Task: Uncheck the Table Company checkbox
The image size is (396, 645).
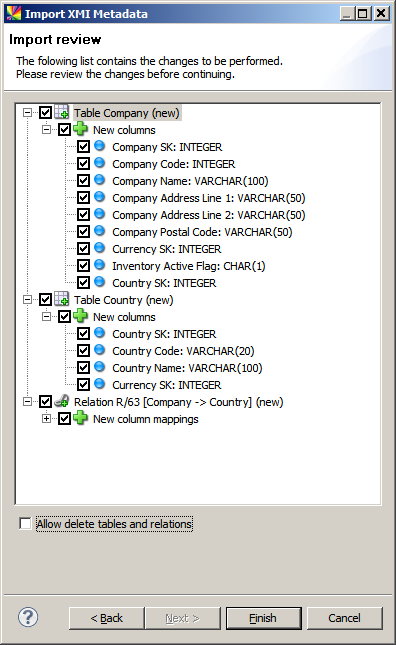Action: coord(45,113)
